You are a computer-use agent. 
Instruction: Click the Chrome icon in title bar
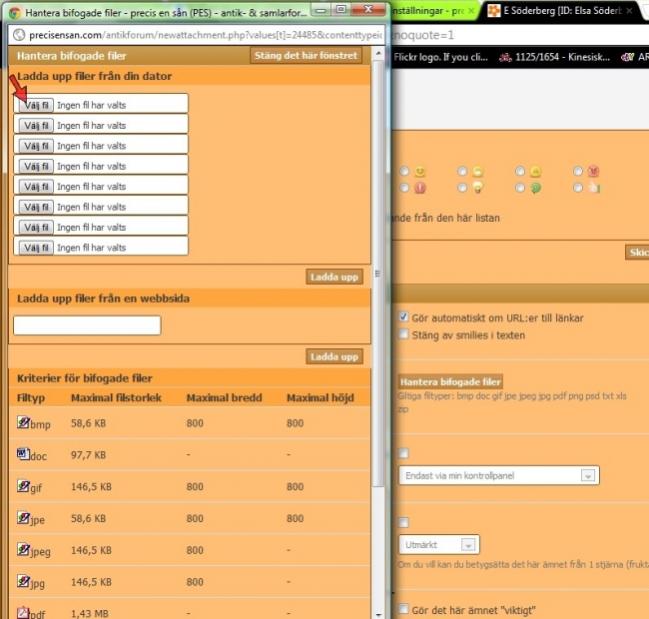coord(15,13)
